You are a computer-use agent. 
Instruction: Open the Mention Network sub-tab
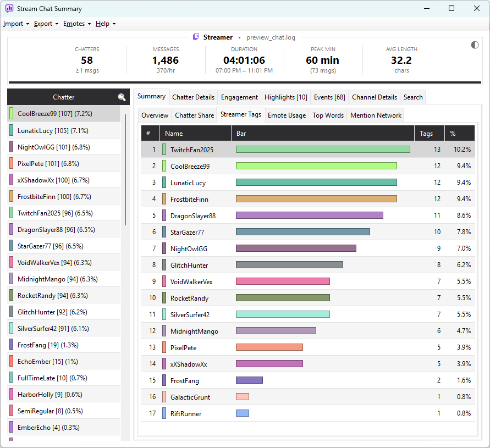[x=376, y=115]
